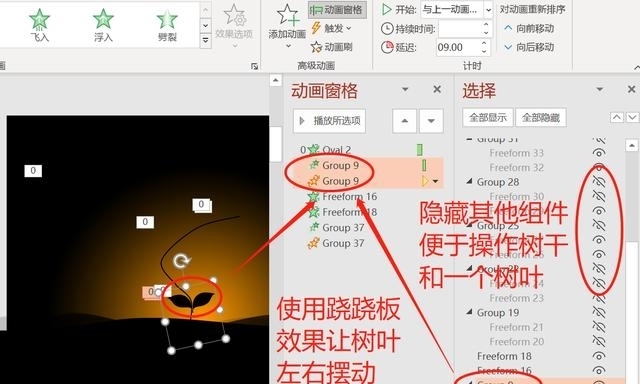
Task: Select Freeform 33 in selection pane
Action: coord(516,153)
